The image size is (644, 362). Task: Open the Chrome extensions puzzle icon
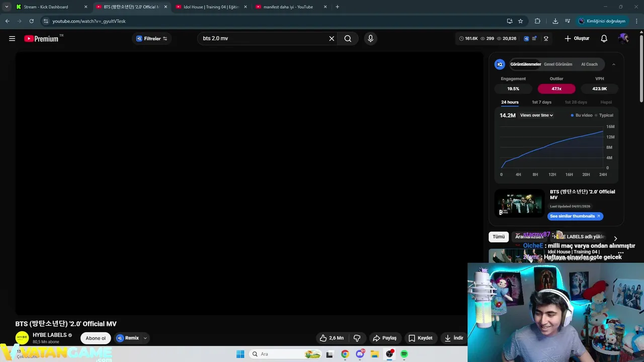coord(537,21)
